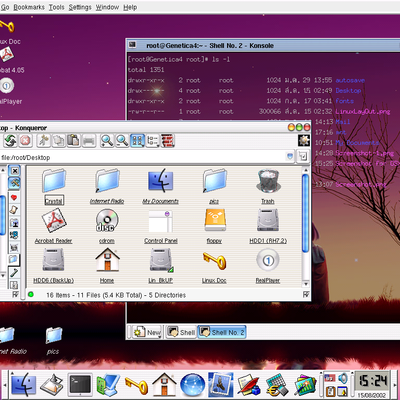Click the Home house icon in the panel
The width and height of the screenshot is (400, 400).
[x=164, y=384]
